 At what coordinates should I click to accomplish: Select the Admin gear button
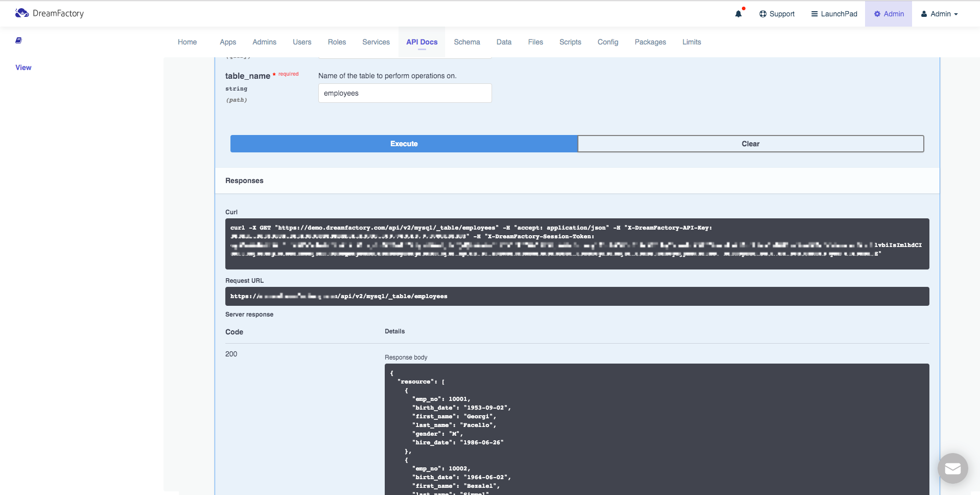(889, 14)
